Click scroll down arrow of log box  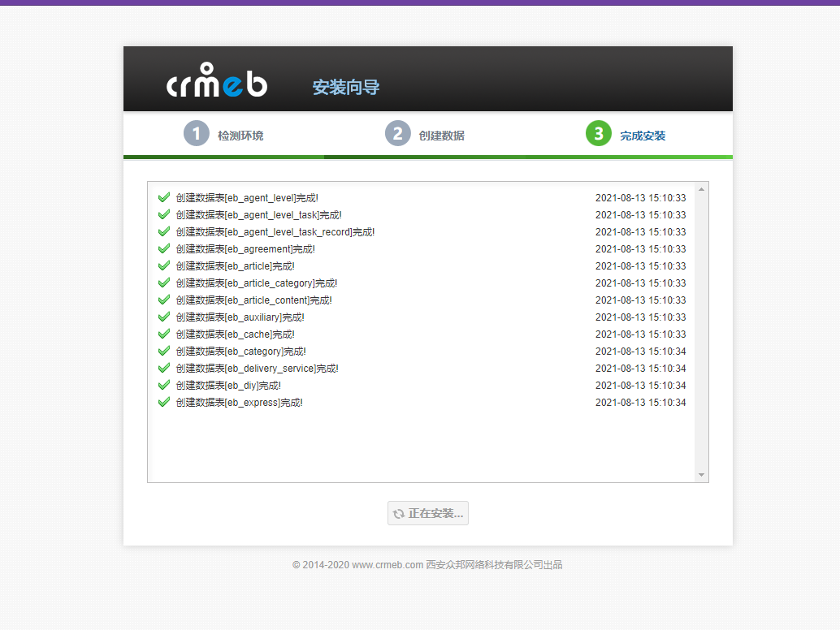701,475
